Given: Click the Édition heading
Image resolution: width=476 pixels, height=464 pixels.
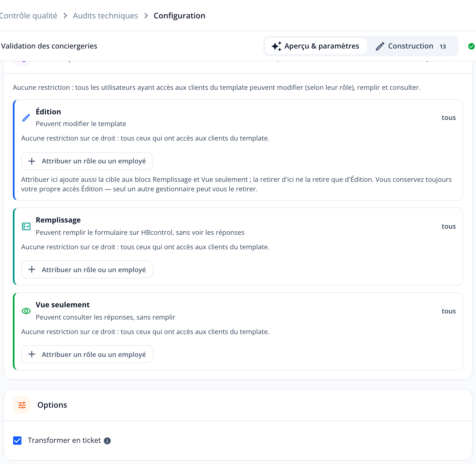Looking at the screenshot, I should [x=48, y=112].
